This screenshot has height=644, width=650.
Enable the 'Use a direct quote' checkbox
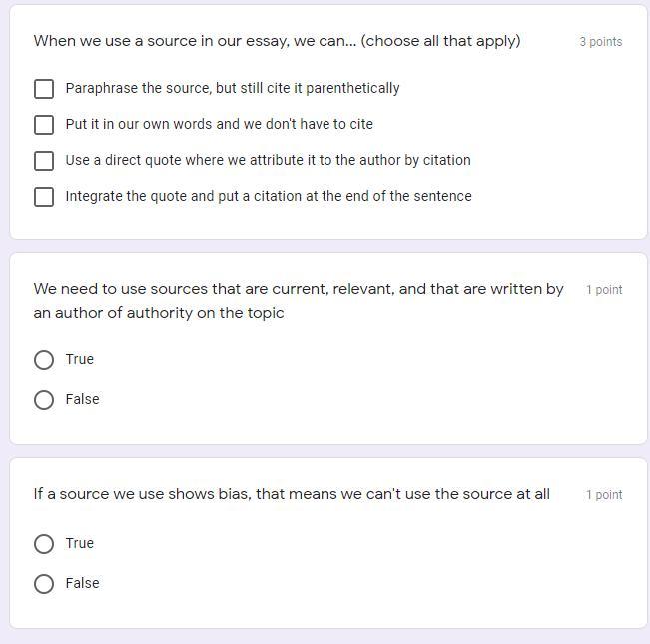click(x=44, y=161)
